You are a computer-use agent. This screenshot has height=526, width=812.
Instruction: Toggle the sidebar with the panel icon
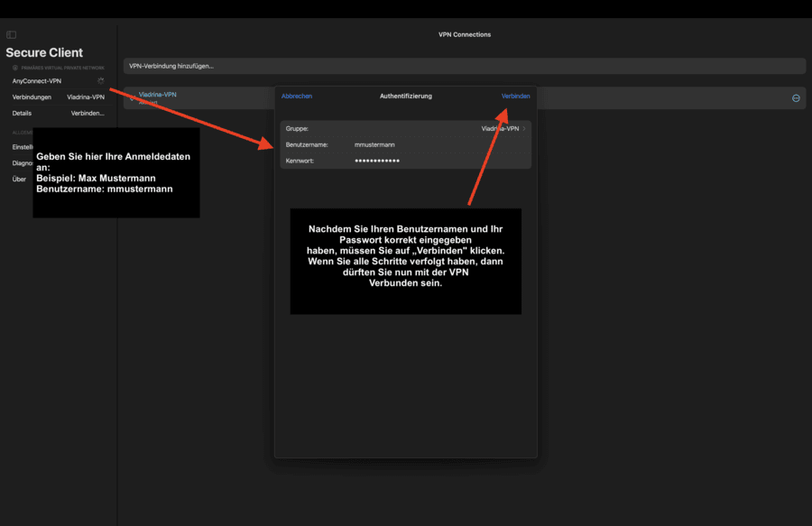click(12, 34)
